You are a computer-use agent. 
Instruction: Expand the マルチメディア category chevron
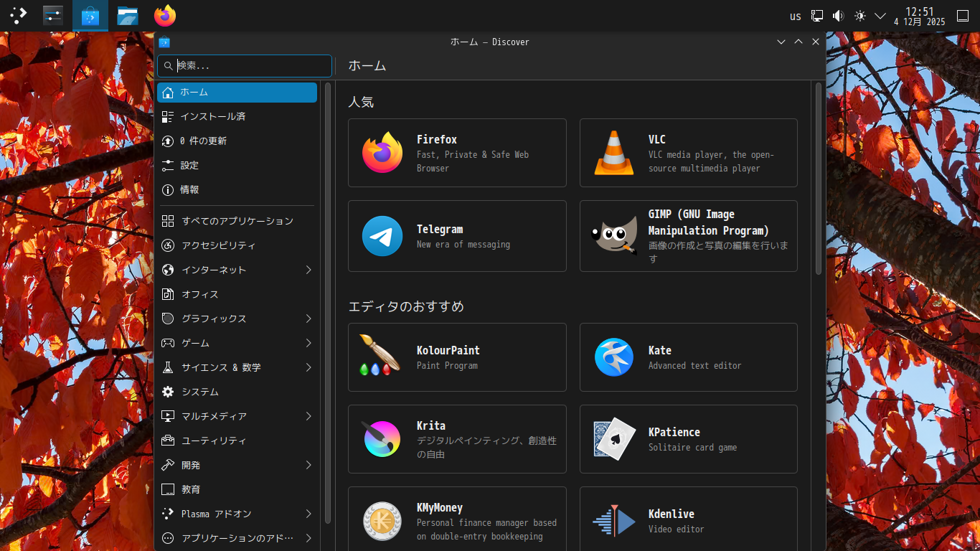tap(308, 416)
